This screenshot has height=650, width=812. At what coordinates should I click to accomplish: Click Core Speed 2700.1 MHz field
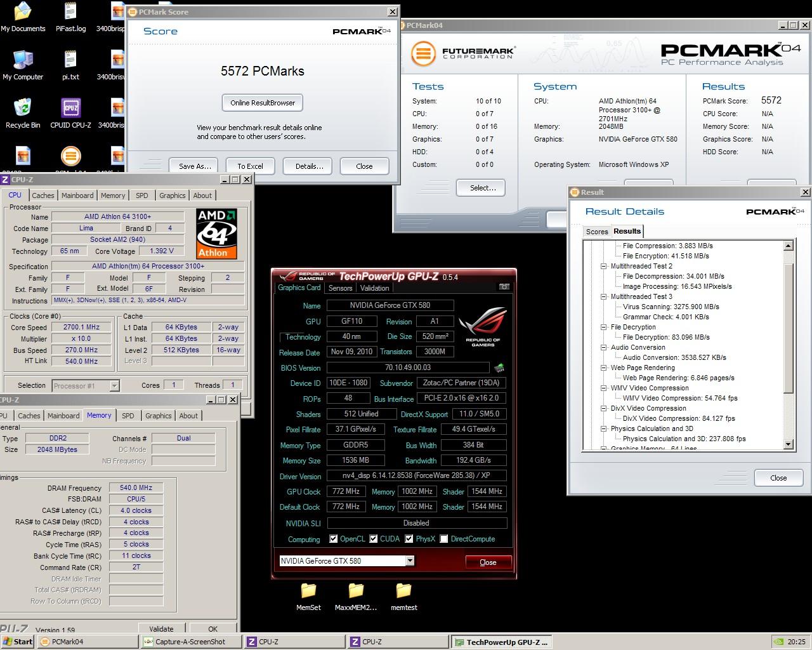click(81, 328)
